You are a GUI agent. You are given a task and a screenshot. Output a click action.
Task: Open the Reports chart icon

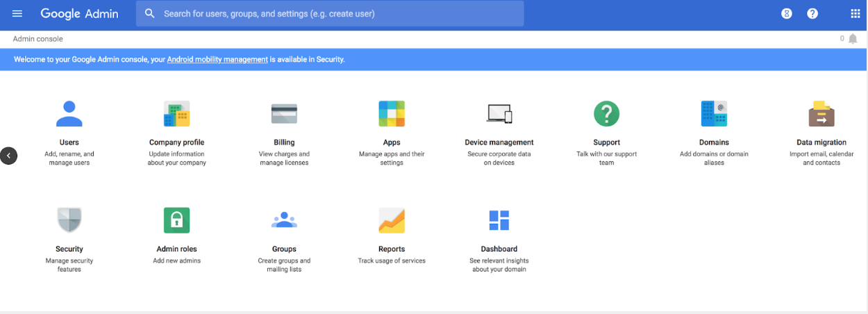pos(392,220)
